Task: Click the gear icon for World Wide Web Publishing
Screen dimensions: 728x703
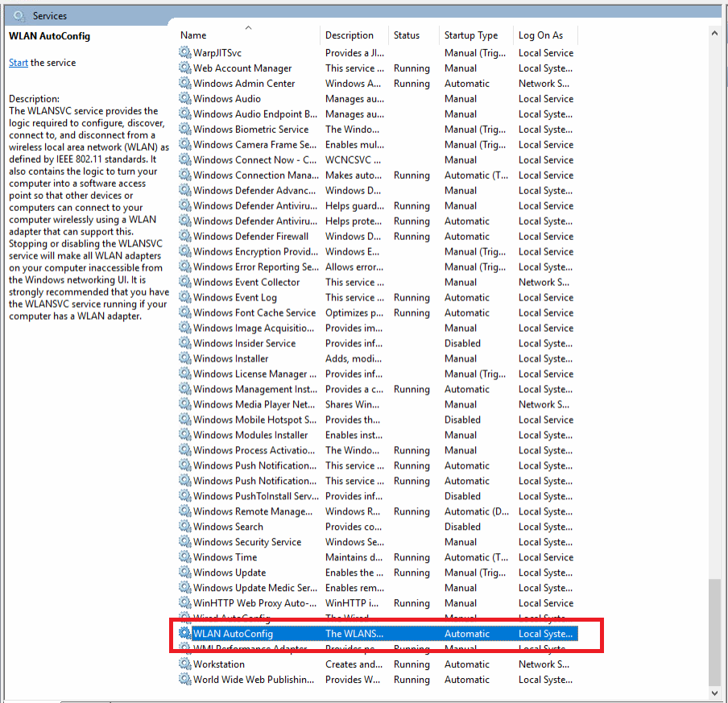Action: pos(184,679)
